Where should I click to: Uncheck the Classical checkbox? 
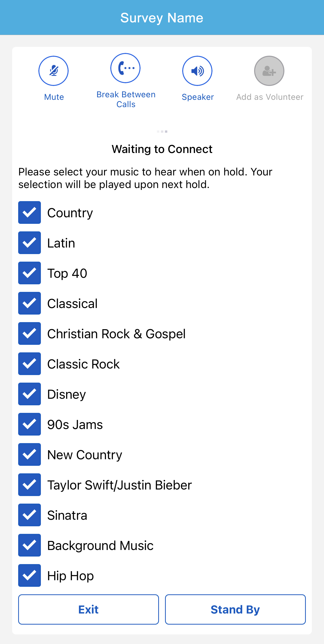click(30, 303)
